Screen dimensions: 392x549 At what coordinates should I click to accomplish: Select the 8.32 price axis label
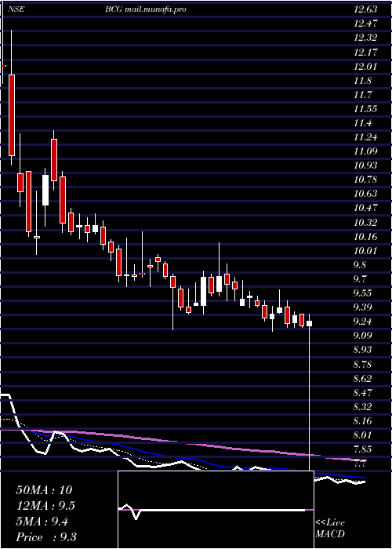pos(362,407)
